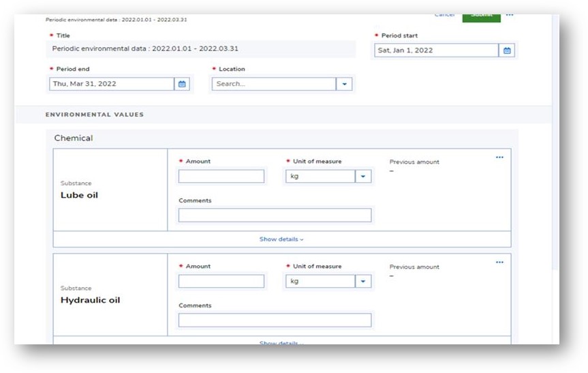
Task: Click the Chemical section heading
Action: pyautogui.click(x=74, y=138)
